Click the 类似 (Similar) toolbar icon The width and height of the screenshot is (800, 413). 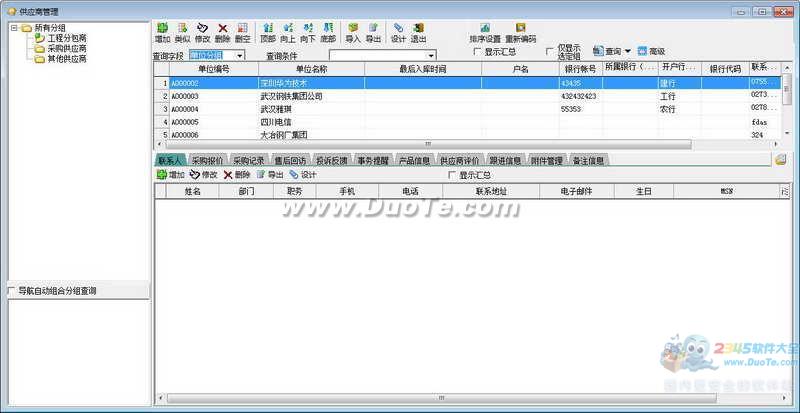tap(182, 31)
